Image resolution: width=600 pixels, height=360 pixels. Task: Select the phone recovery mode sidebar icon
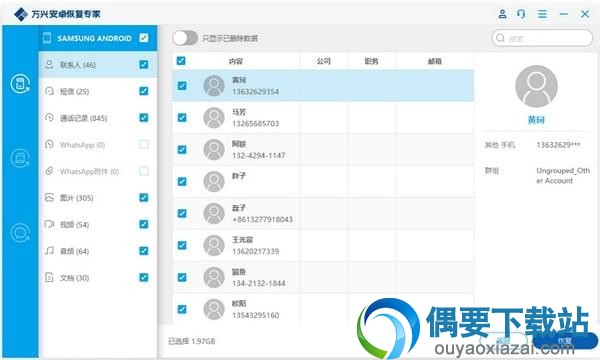[20, 84]
